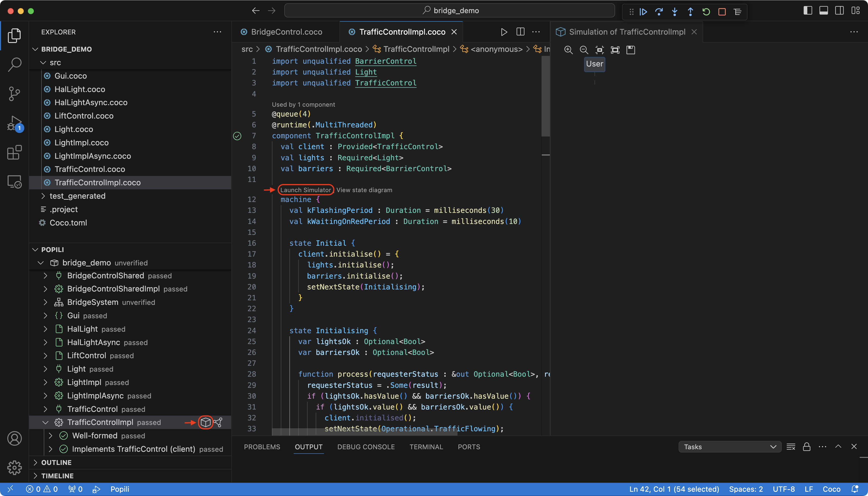Image resolution: width=868 pixels, height=496 pixels.
Task: Switch to PORTS panel tab
Action: coord(469,447)
